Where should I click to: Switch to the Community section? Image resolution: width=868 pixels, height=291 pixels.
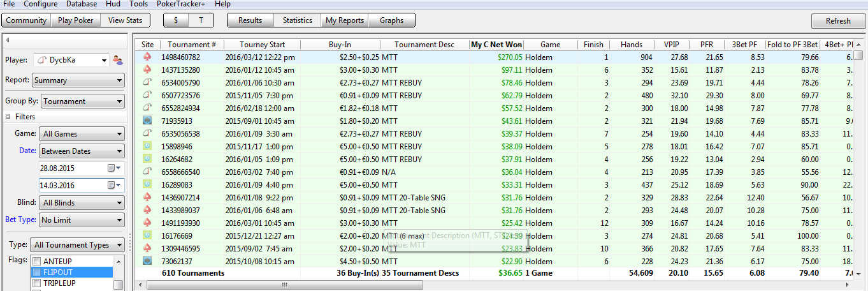[26, 20]
